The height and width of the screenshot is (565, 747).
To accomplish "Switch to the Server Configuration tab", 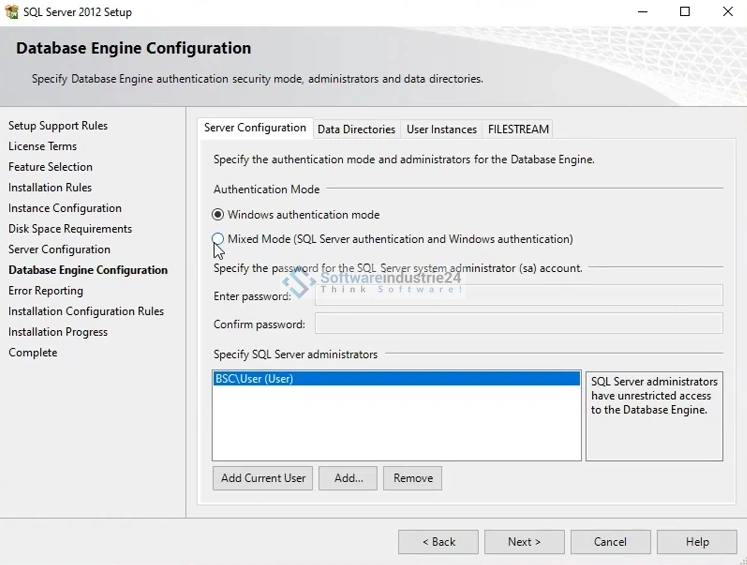I will [255, 128].
